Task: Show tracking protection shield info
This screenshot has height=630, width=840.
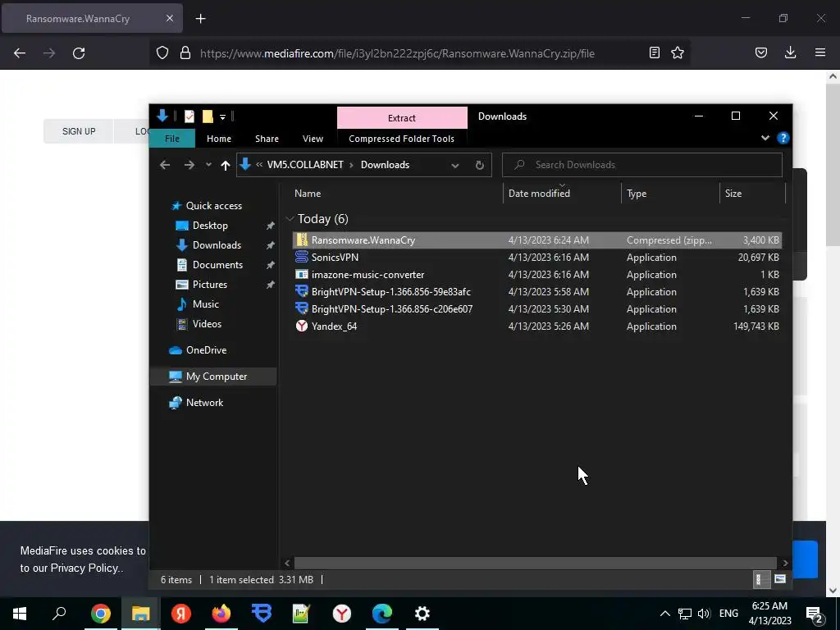Action: 162,52
